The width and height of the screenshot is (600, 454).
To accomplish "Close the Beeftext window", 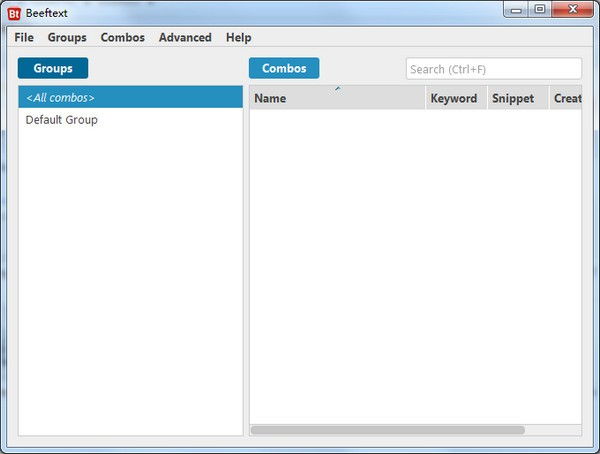I will (x=572, y=10).
